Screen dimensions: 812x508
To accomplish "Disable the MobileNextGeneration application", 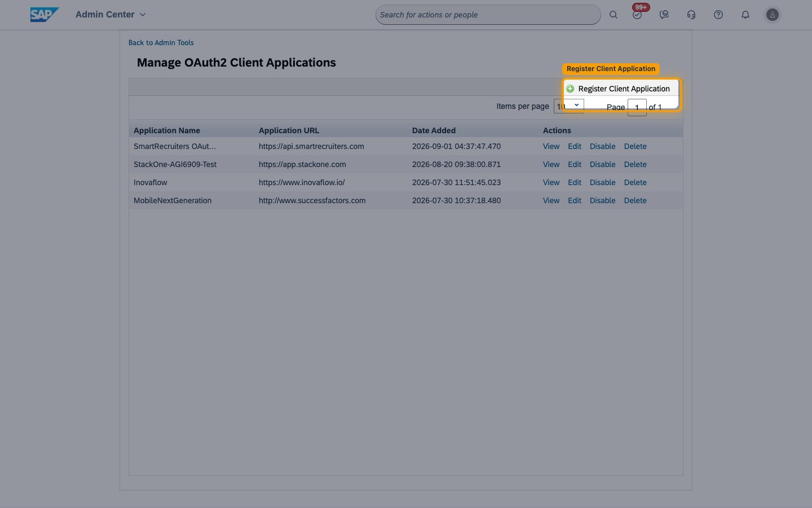I will coord(603,200).
